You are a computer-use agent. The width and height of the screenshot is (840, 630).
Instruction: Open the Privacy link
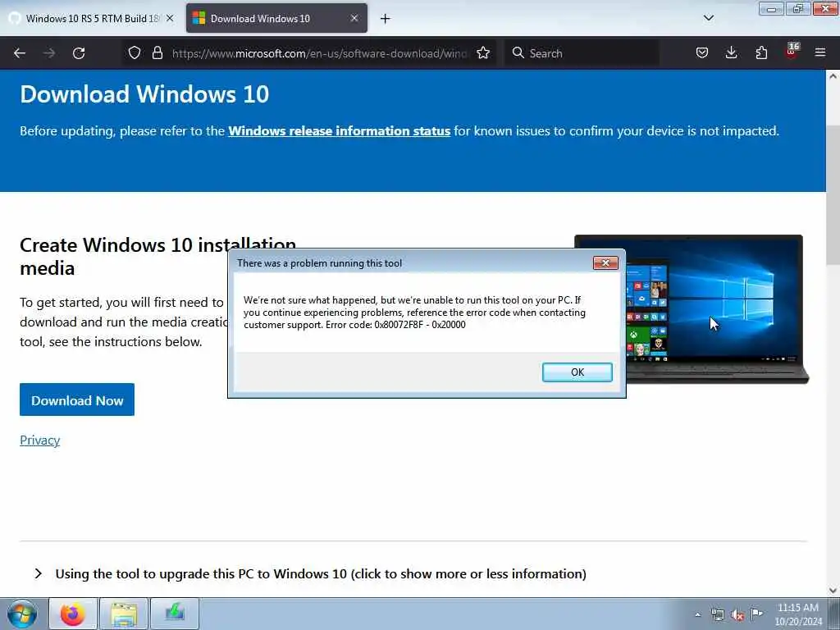[x=39, y=441]
